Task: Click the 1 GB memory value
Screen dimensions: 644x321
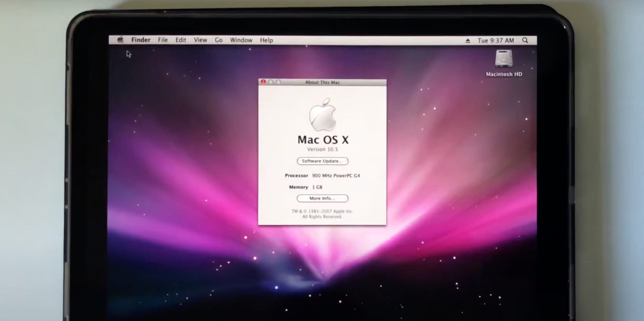Action: [x=317, y=187]
